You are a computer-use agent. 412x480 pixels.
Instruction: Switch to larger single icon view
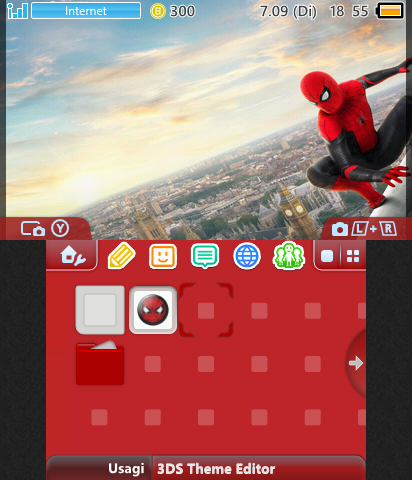pos(327,256)
